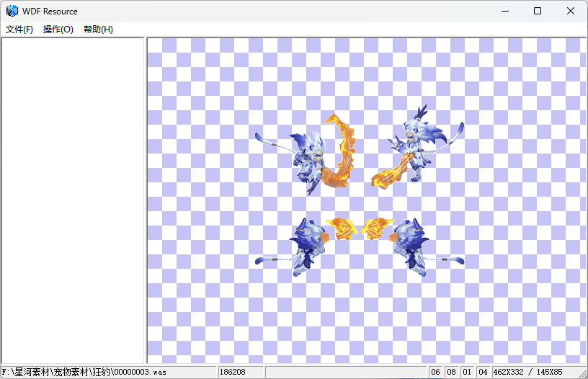Click the 06 value in the status bar

(435, 372)
